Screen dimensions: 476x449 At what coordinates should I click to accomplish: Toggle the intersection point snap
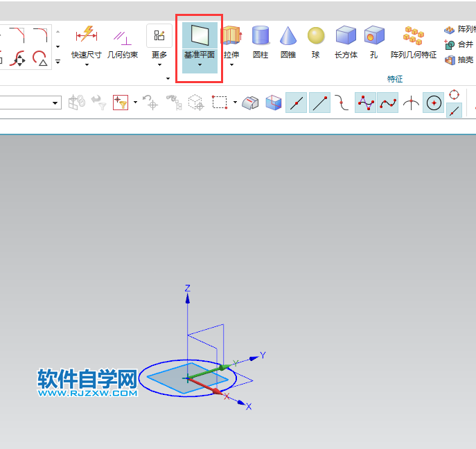411,103
